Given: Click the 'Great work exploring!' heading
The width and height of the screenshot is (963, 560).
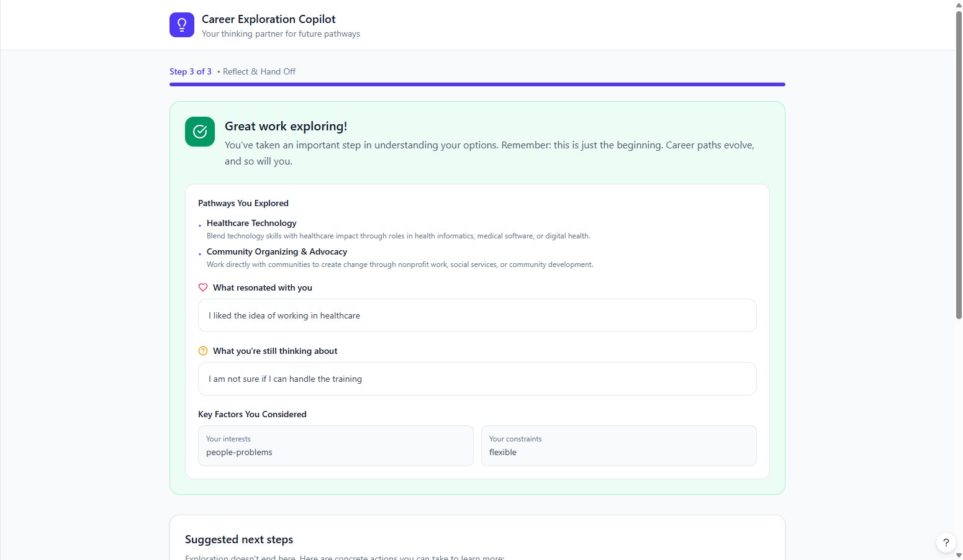Looking at the screenshot, I should click(286, 126).
